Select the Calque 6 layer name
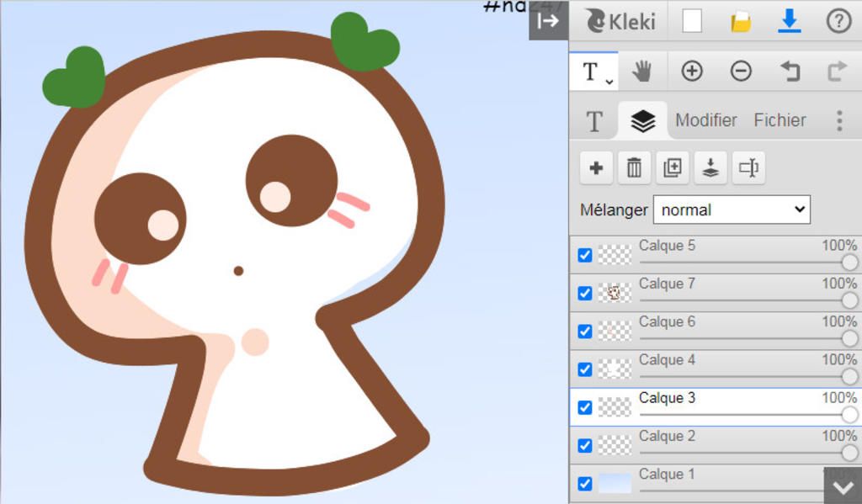Viewport: 862px width, 504px height. pyautogui.click(x=667, y=321)
